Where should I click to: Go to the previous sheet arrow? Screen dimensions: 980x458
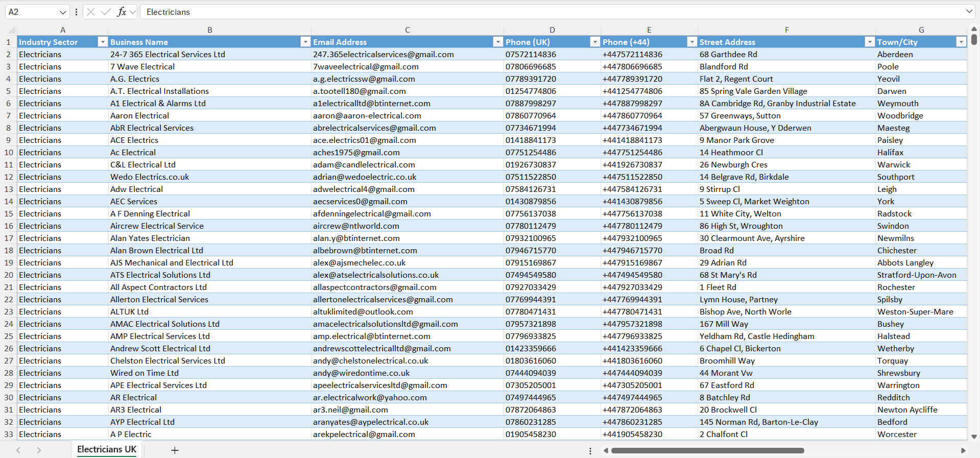click(18, 450)
